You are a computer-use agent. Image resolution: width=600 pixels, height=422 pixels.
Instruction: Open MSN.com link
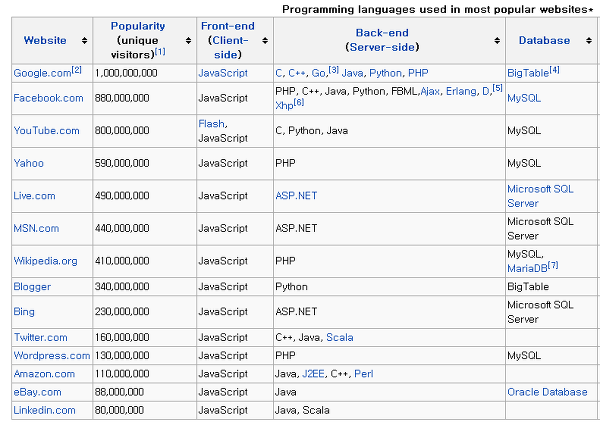[36, 228]
